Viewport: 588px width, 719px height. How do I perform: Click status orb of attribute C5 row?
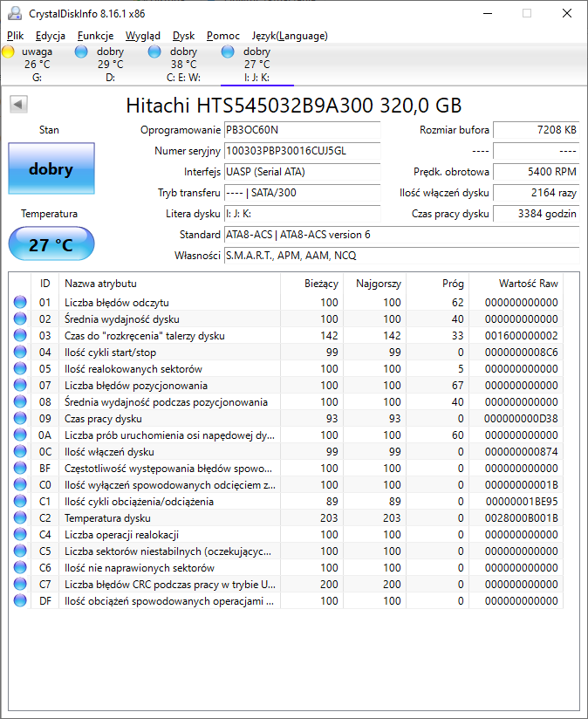[20, 551]
